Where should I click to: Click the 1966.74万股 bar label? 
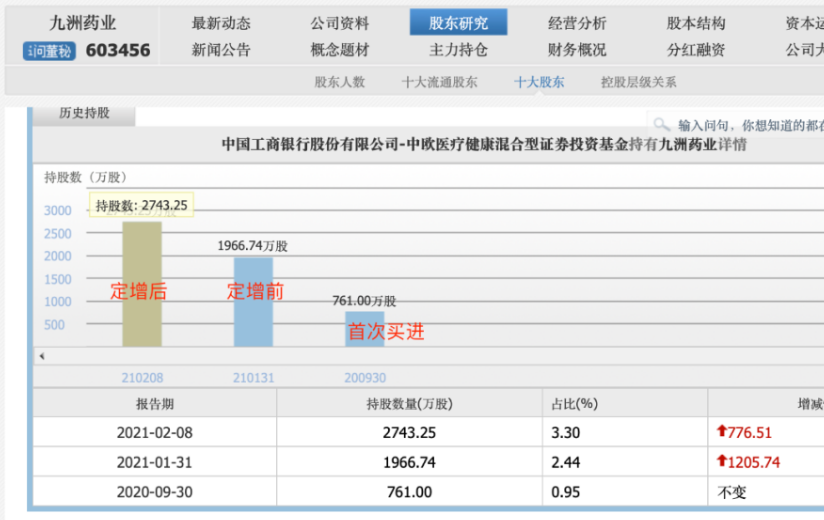pos(253,246)
